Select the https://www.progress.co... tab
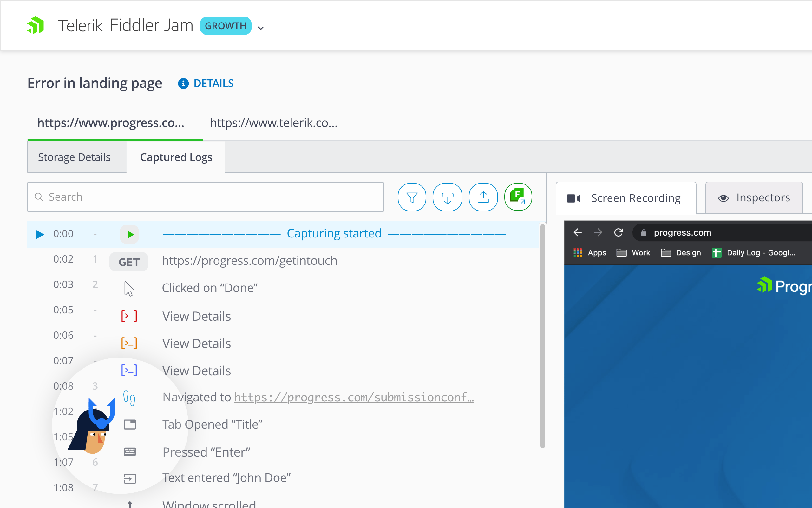This screenshot has height=508, width=812. (111, 123)
